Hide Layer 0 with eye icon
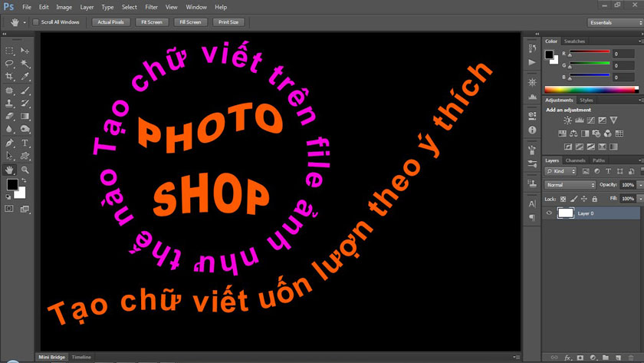644x363 pixels. tap(549, 213)
